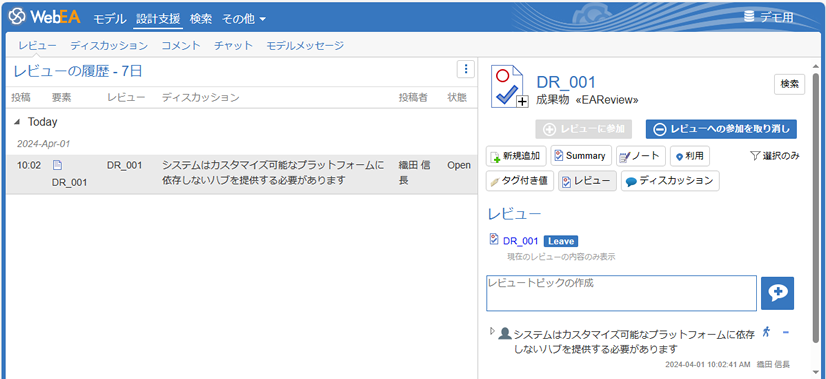Image resolution: width=826 pixels, height=379 pixels.
Task: Click the レビューへの参加を取り消し button
Action: [x=721, y=129]
